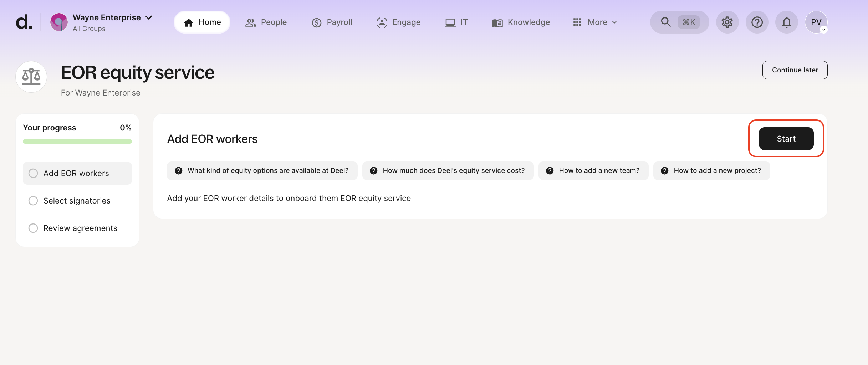The image size is (868, 365).
Task: Open 'How much does Deel's equity service cost?'
Action: pos(448,171)
